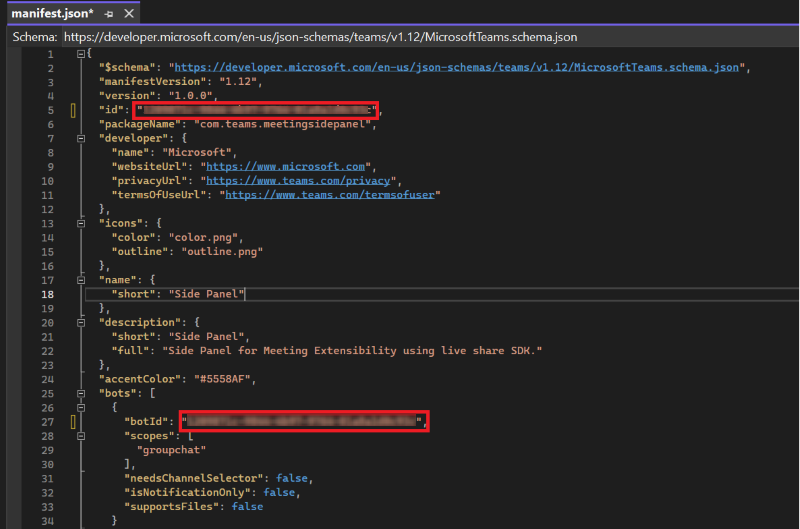This screenshot has height=529, width=800.
Task: Click the "version" value "1.0.0"
Action: coord(190,95)
